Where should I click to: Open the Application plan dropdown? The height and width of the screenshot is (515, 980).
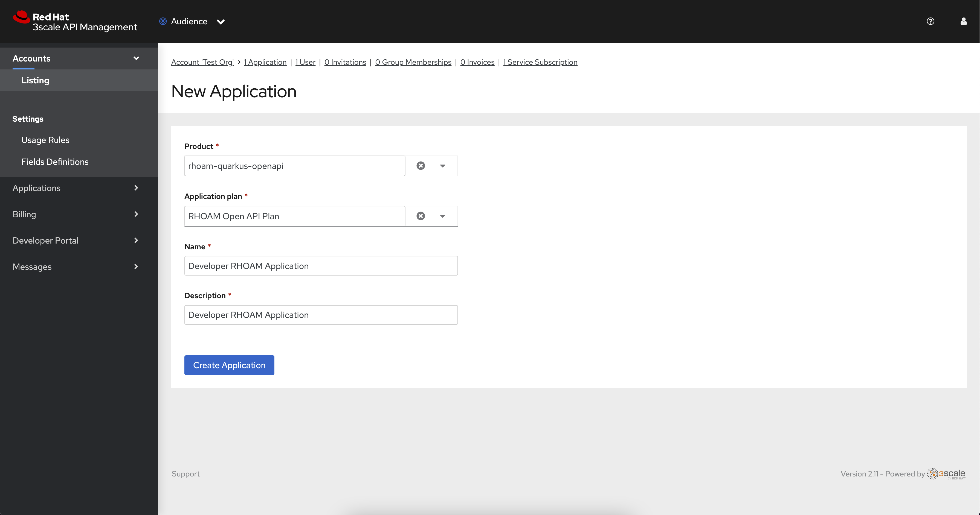(x=443, y=216)
